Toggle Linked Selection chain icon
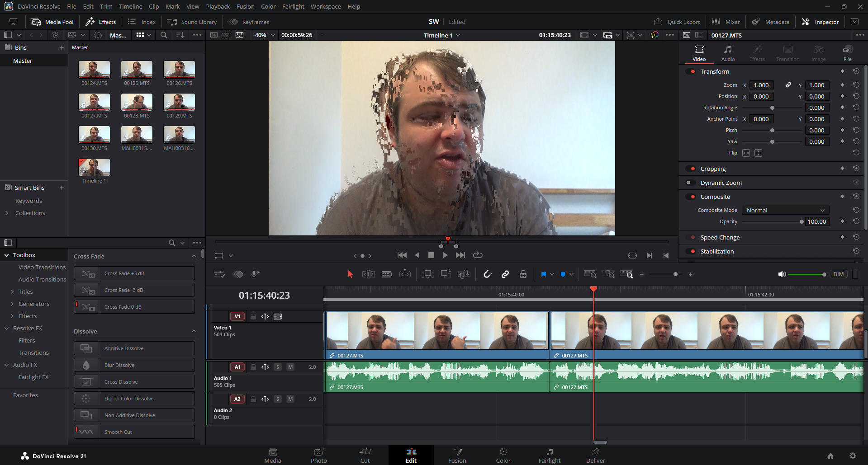The height and width of the screenshot is (465, 868). [x=505, y=274]
